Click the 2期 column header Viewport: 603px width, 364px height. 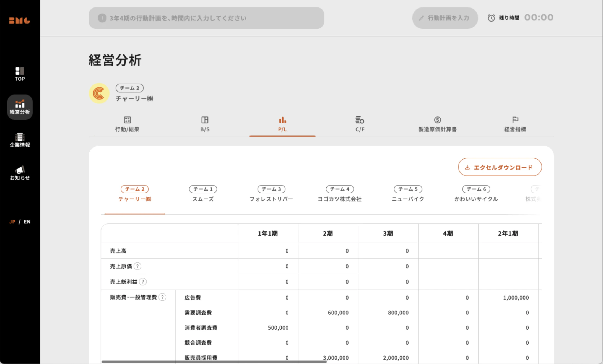328,233
